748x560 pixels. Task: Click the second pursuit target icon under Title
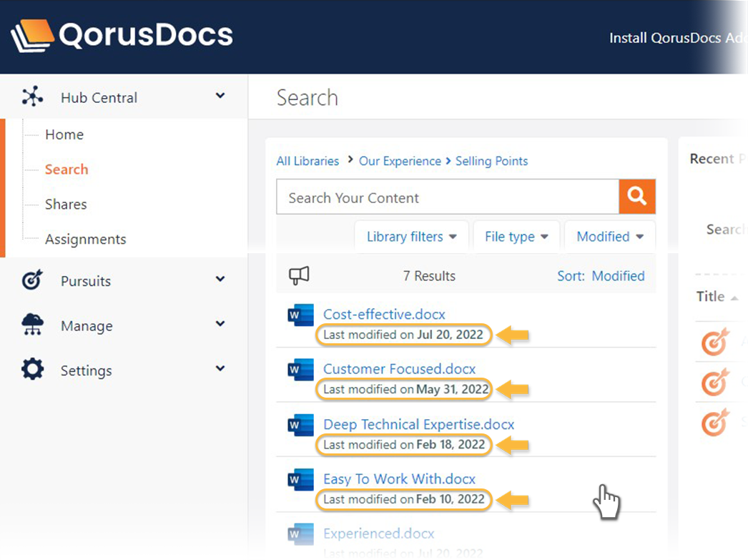(715, 382)
